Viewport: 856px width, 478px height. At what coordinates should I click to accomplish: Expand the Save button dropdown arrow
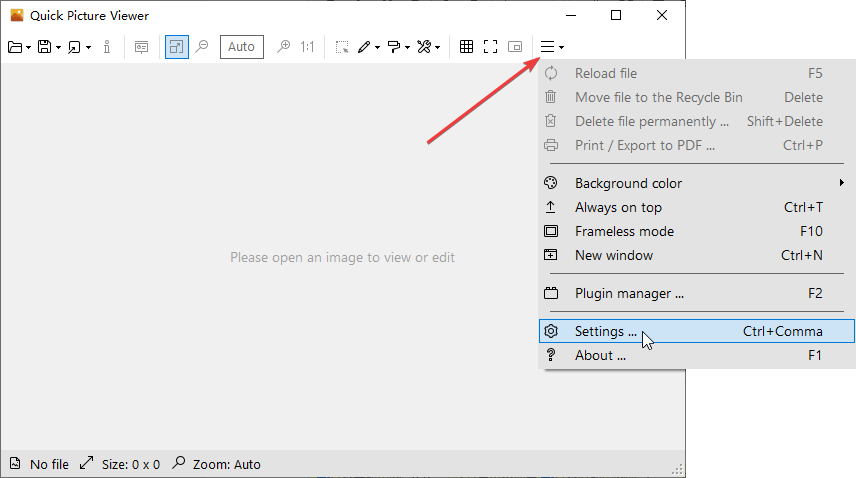pos(58,47)
